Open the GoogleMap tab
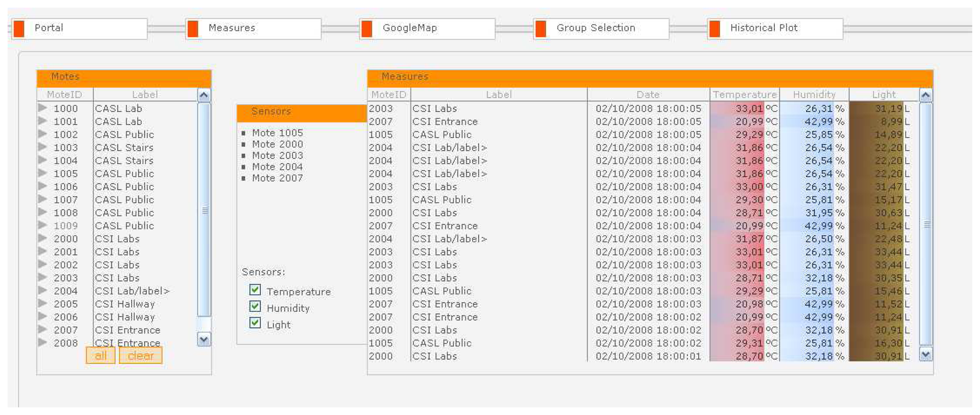 tap(427, 29)
